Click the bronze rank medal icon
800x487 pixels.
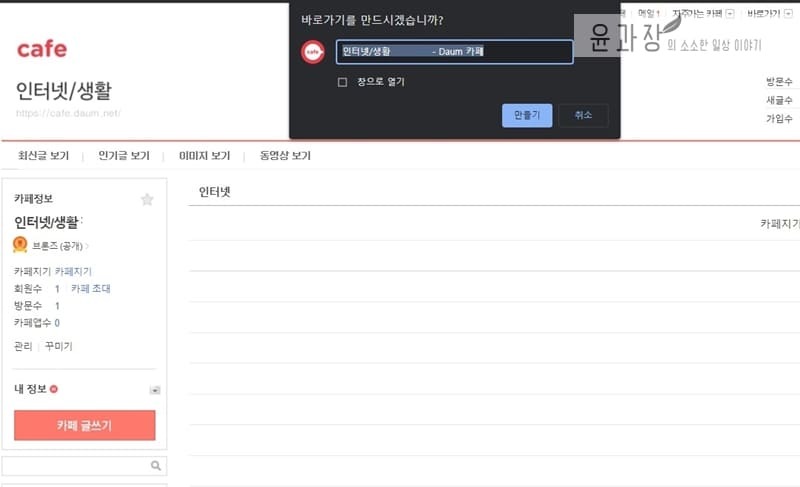(20, 245)
